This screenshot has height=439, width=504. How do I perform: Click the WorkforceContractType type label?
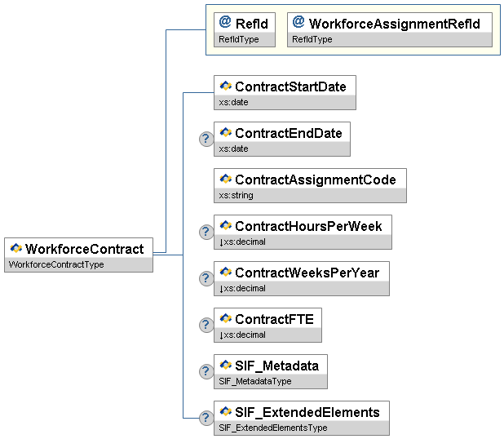click(x=55, y=264)
